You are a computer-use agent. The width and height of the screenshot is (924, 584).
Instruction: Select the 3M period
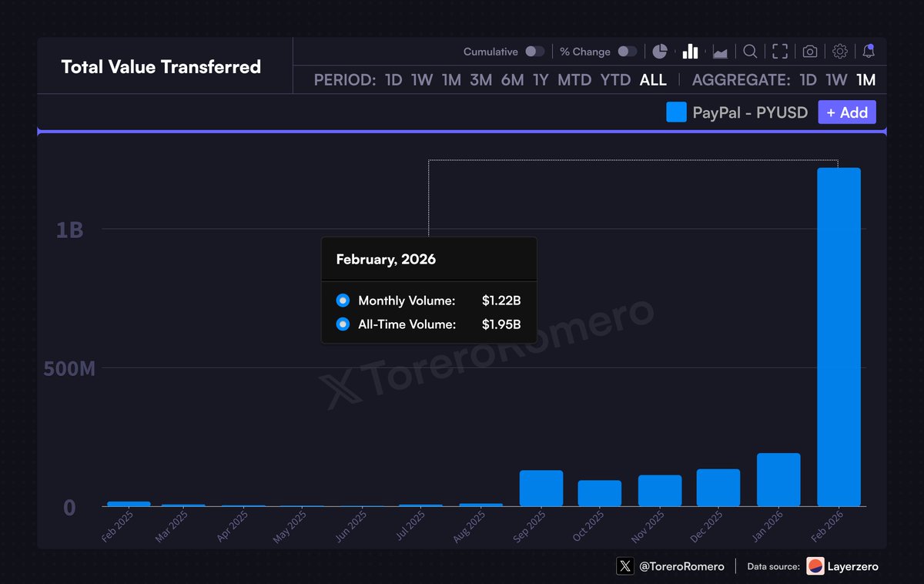480,80
